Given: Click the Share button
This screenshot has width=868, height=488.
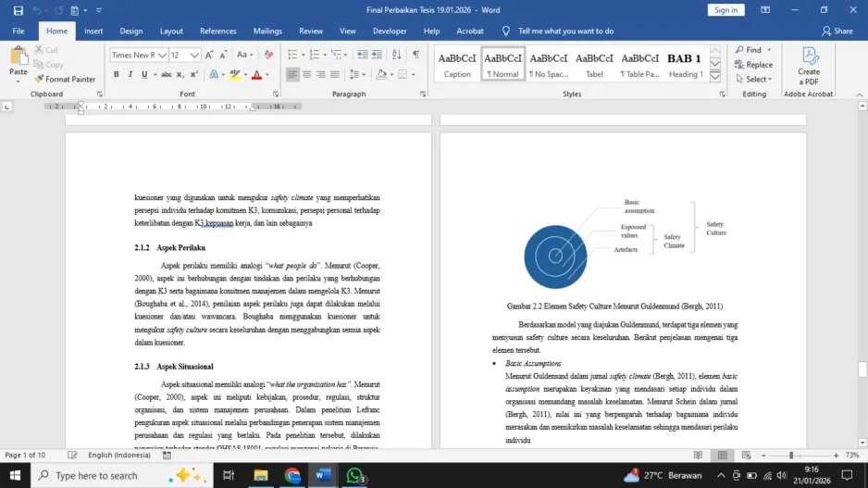Looking at the screenshot, I should pyautogui.click(x=837, y=31).
